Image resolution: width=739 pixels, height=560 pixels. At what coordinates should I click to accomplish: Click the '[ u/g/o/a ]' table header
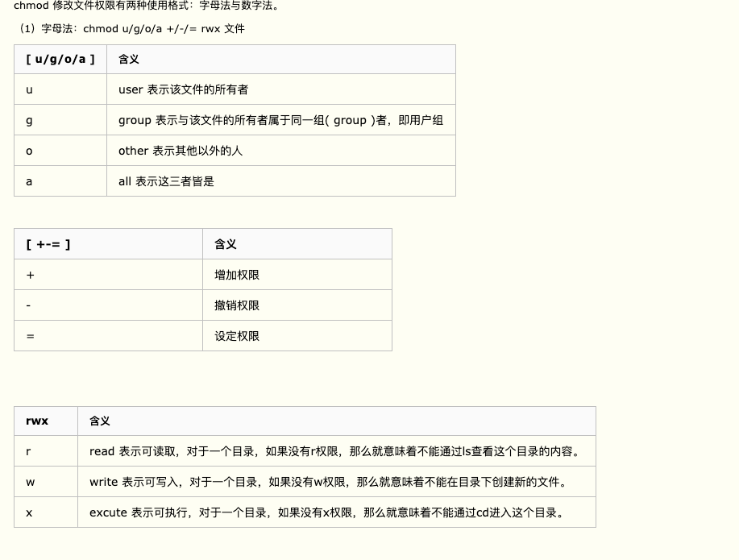[60, 60]
